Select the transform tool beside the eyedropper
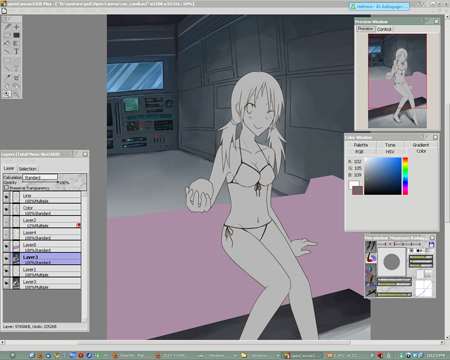The width and height of the screenshot is (450, 360). click(16, 78)
